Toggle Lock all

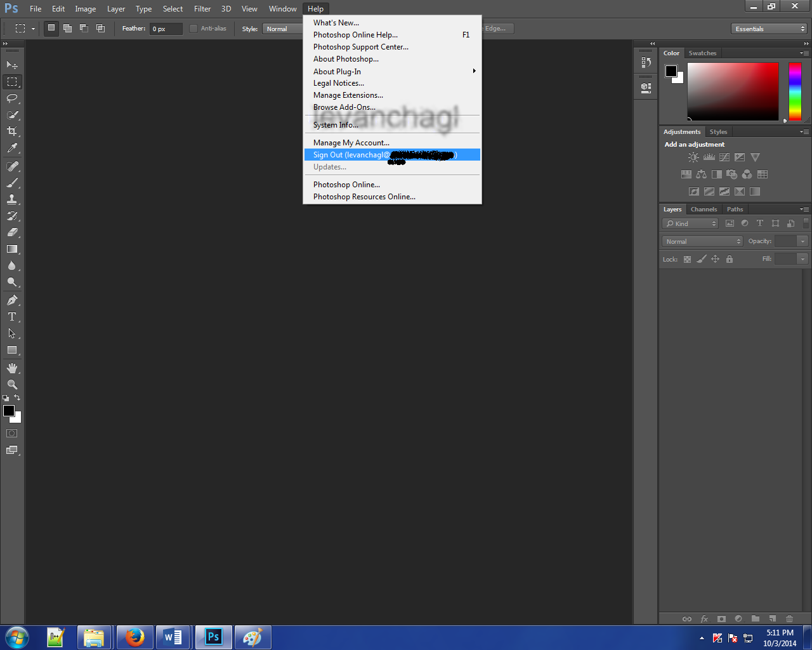coord(730,259)
